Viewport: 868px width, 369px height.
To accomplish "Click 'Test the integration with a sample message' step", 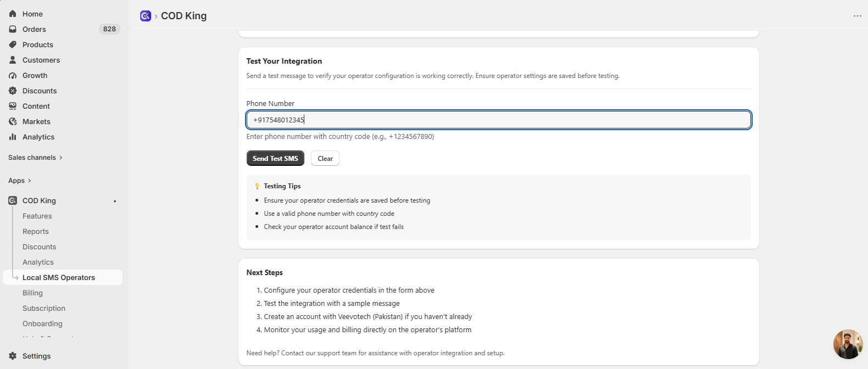I will 332,304.
